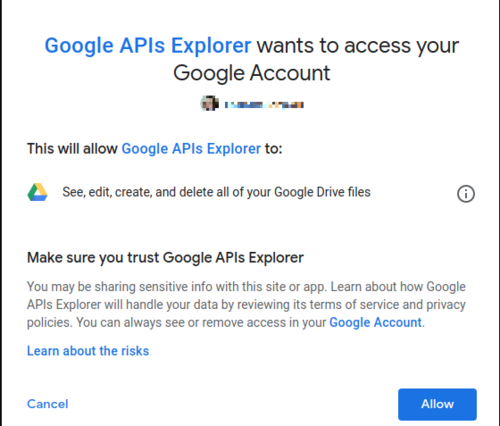Click 'wants to access your' title text
This screenshot has height=426, width=500.
click(358, 46)
